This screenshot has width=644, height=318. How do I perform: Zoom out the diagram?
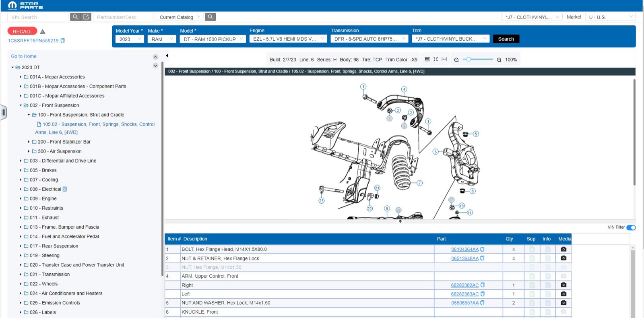(x=456, y=60)
